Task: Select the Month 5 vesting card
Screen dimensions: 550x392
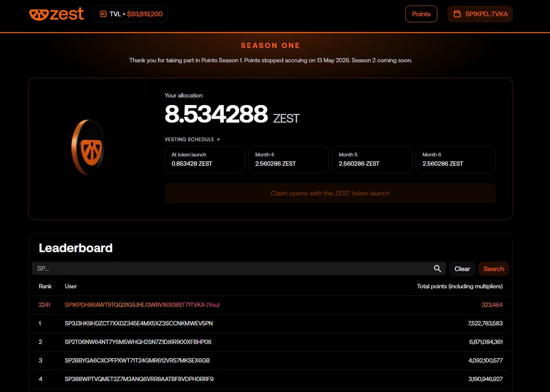Action: pos(372,160)
